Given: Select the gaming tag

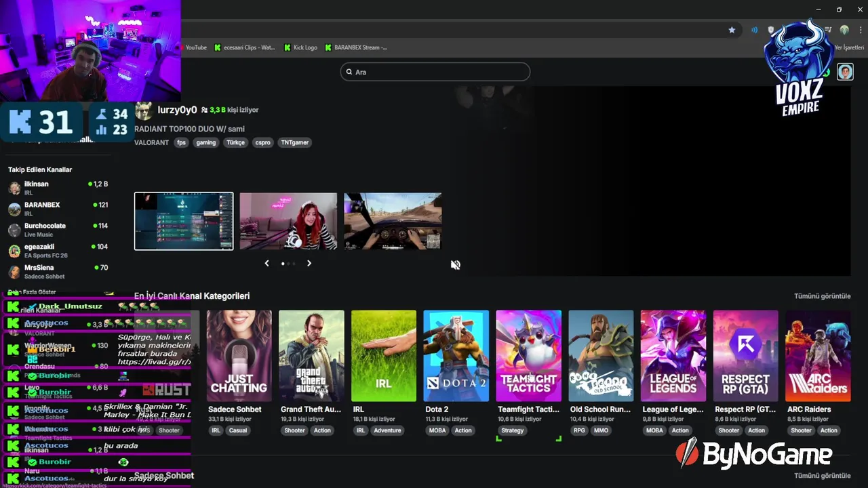Looking at the screenshot, I should pos(206,142).
